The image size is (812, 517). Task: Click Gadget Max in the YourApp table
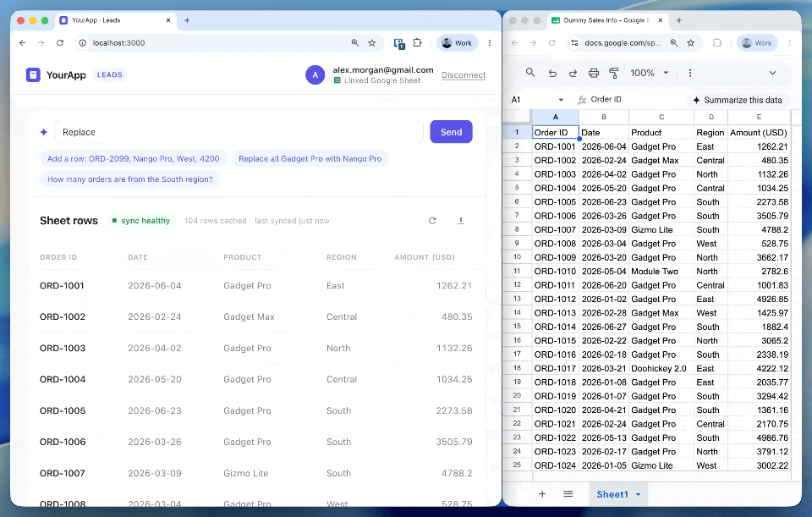249,317
